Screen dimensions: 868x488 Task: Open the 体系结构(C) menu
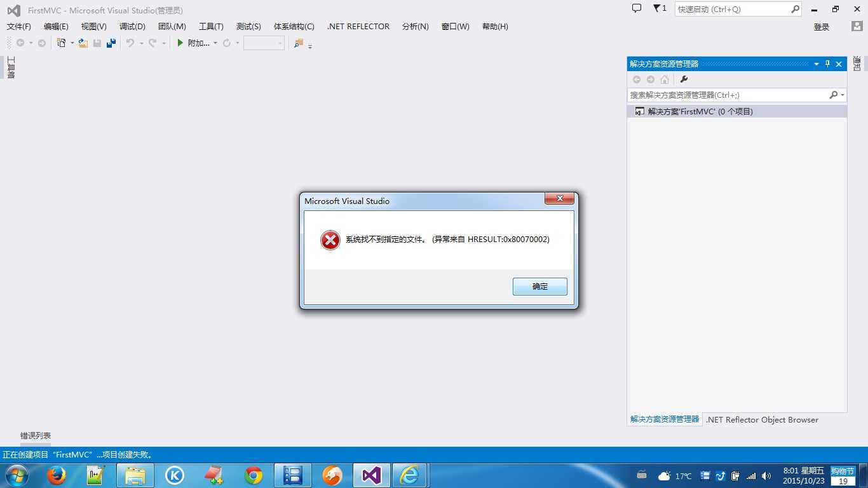pyautogui.click(x=294, y=27)
